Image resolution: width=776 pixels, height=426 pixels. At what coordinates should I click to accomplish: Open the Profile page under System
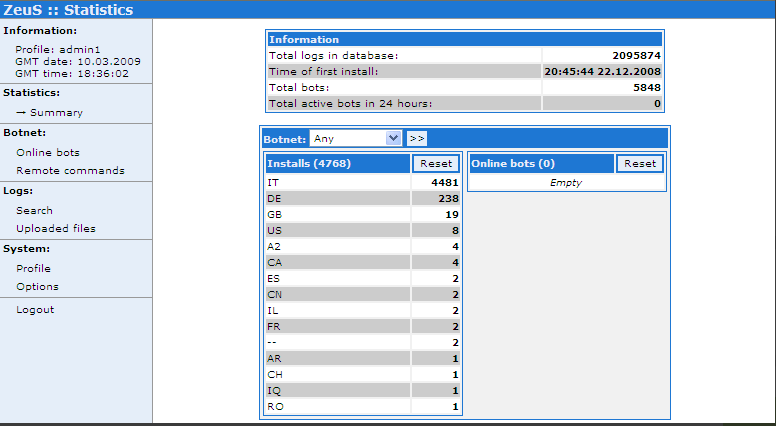point(33,269)
